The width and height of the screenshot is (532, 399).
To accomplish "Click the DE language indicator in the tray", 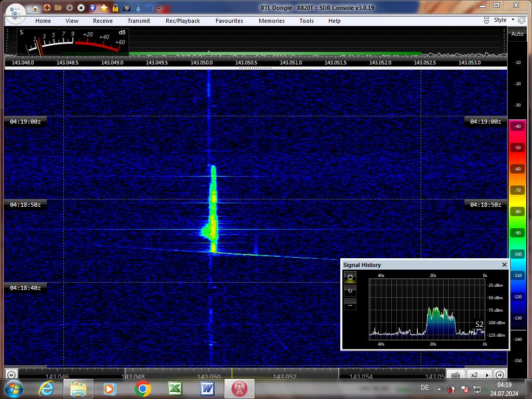I will 424,388.
